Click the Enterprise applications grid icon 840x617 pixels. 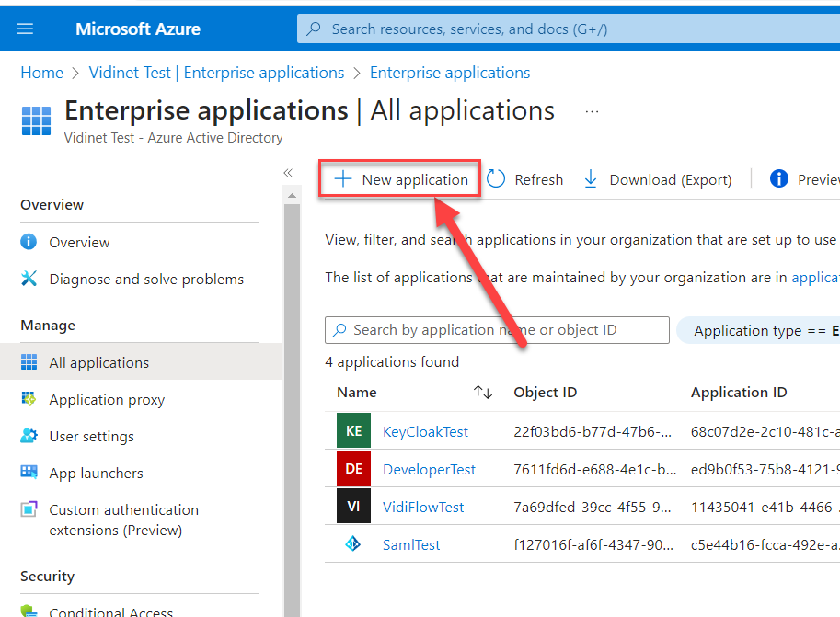36,120
